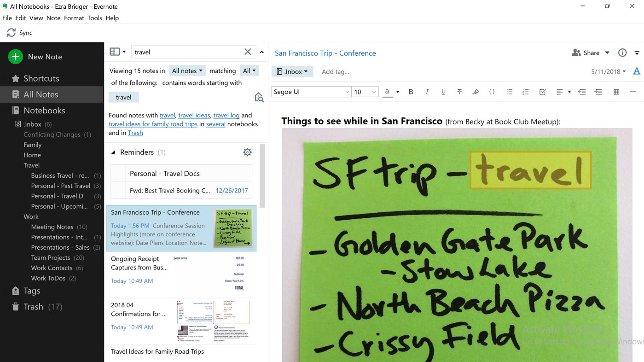Click the Share button

(586, 53)
